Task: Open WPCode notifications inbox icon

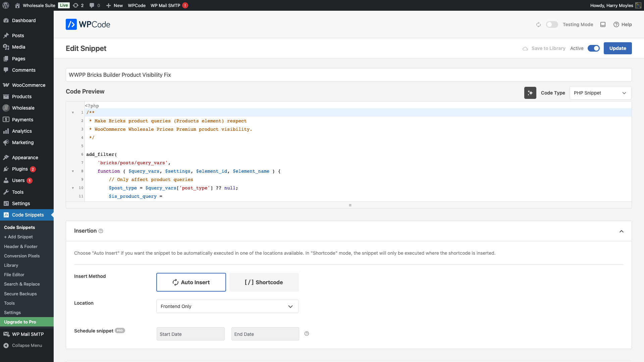Action: (x=603, y=24)
